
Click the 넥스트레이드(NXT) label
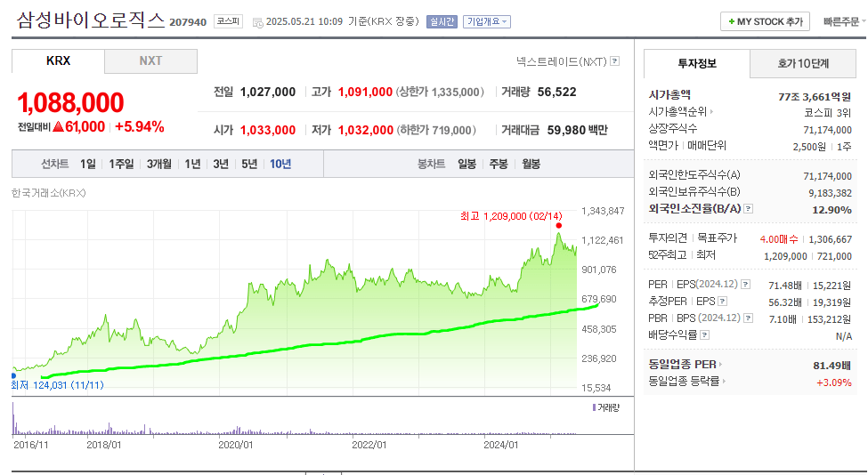pyautogui.click(x=562, y=61)
